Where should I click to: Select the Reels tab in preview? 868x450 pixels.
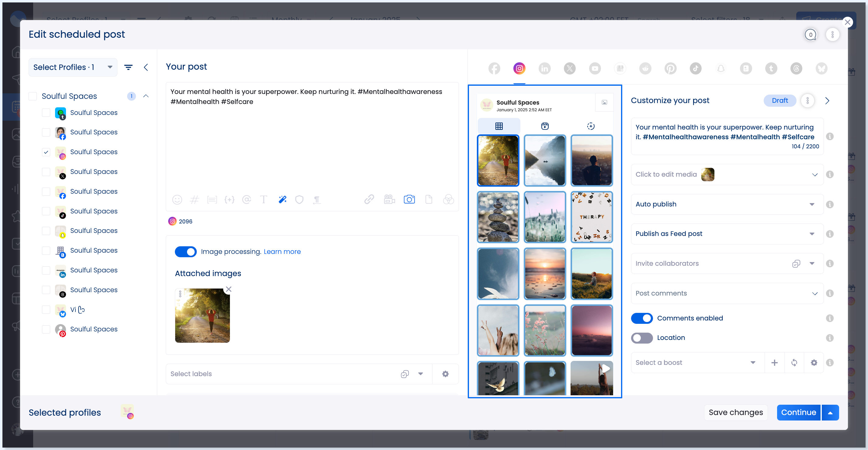click(x=544, y=126)
